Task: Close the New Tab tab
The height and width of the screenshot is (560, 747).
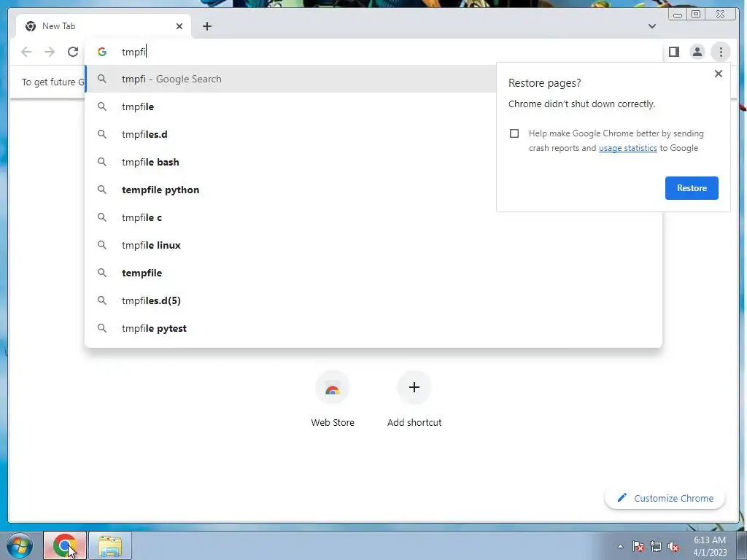Action: point(179,26)
